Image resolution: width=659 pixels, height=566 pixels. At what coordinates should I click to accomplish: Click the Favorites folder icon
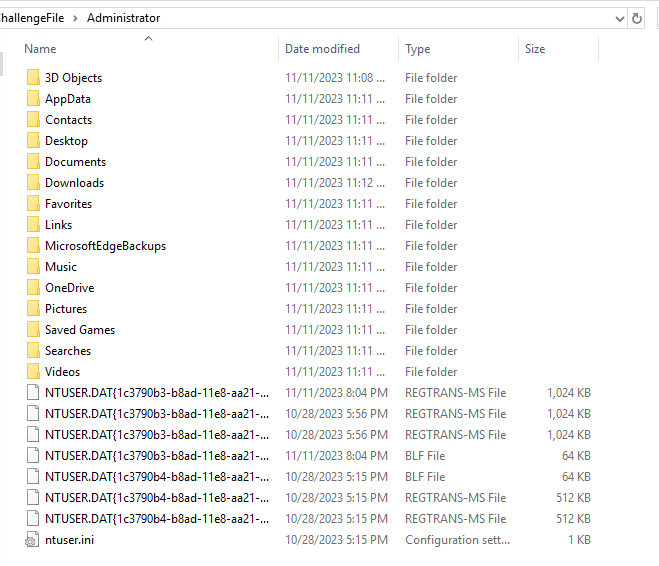point(33,204)
